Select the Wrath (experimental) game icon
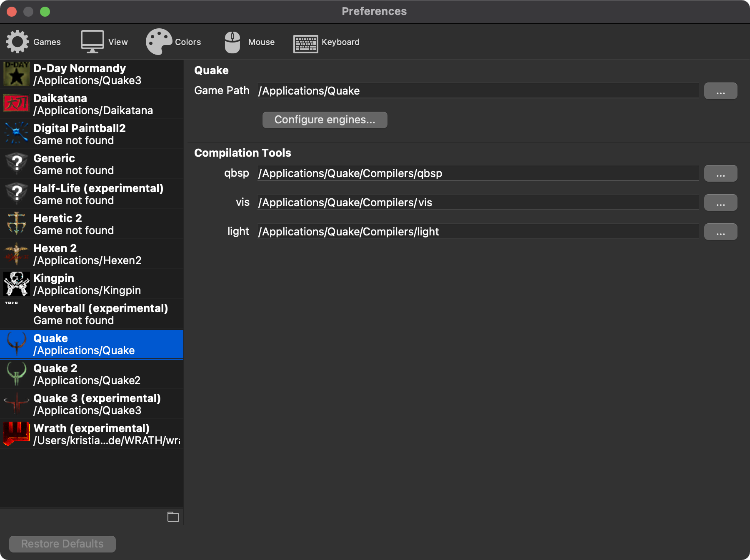 17,434
